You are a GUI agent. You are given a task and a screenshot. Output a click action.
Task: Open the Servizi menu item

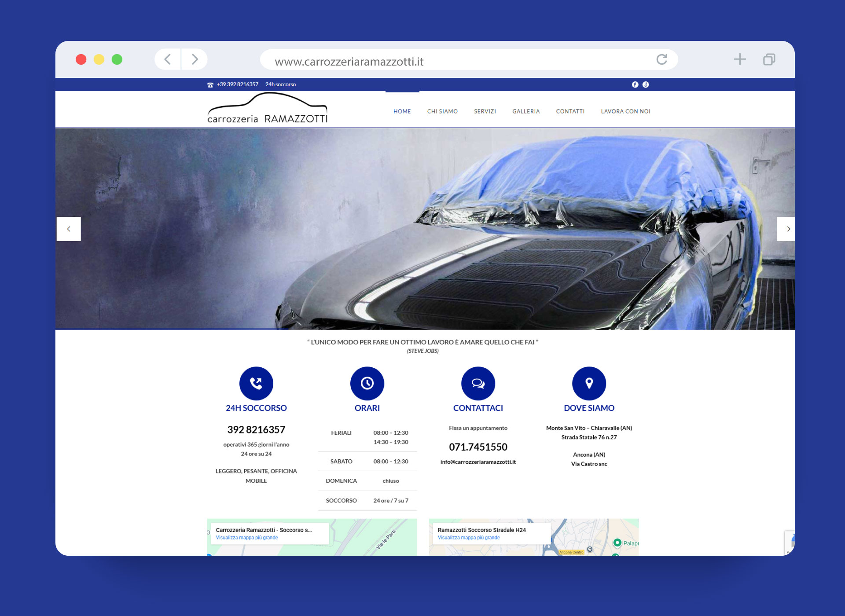point(485,111)
